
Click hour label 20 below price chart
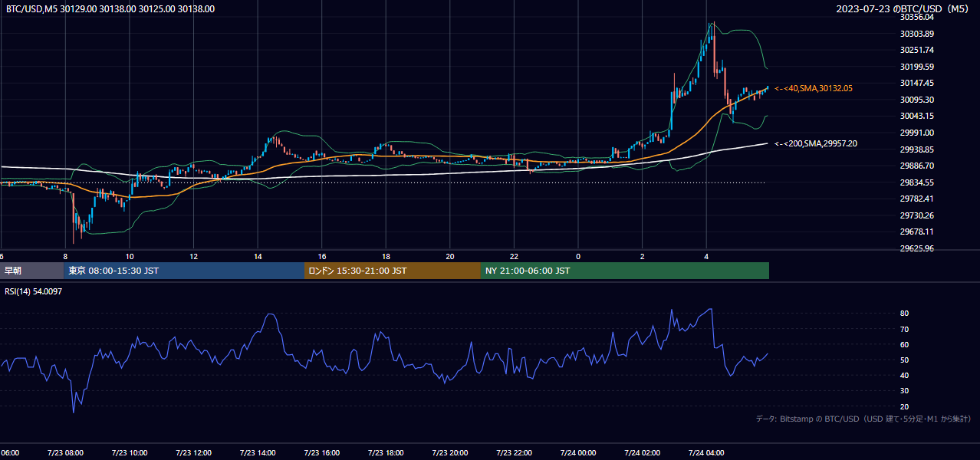coord(450,256)
